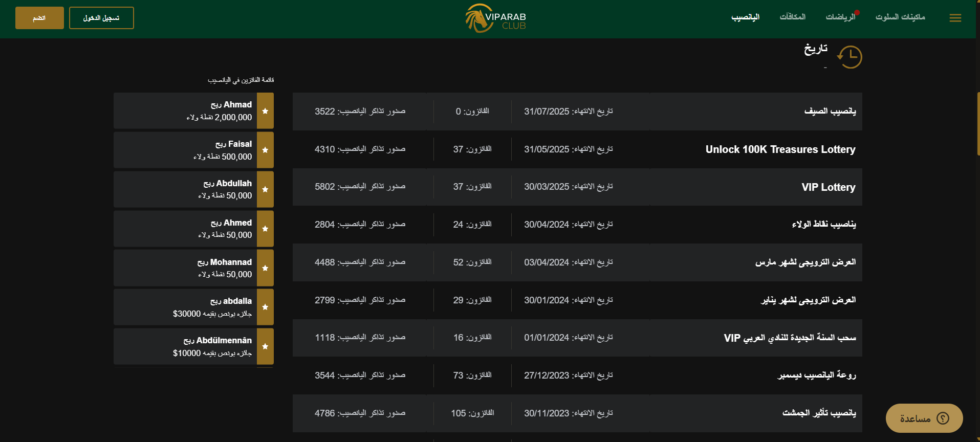The image size is (980, 442).
Task: Click the tickets issued 2804 value
Action: (325, 225)
